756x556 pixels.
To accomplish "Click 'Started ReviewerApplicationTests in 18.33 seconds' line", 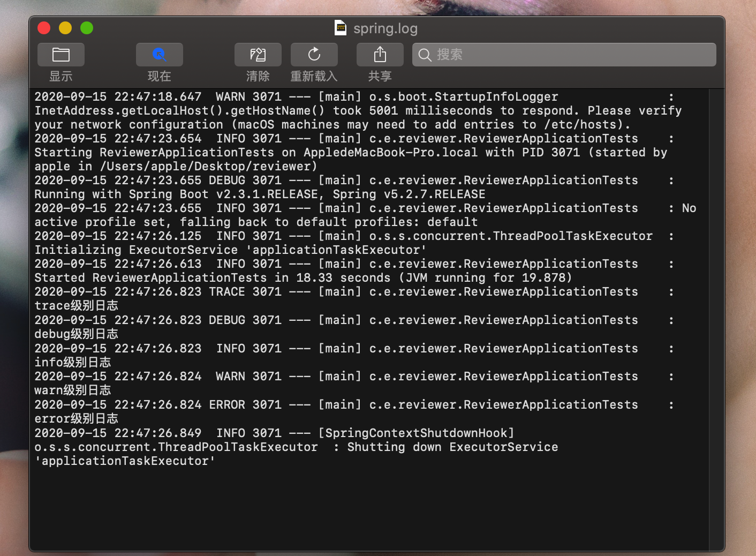I will coord(303,278).
